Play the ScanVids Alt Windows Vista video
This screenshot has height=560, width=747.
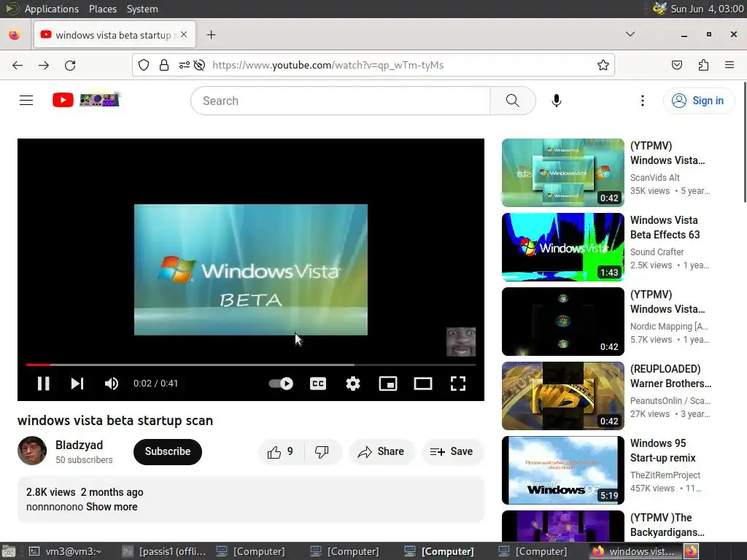(562, 173)
